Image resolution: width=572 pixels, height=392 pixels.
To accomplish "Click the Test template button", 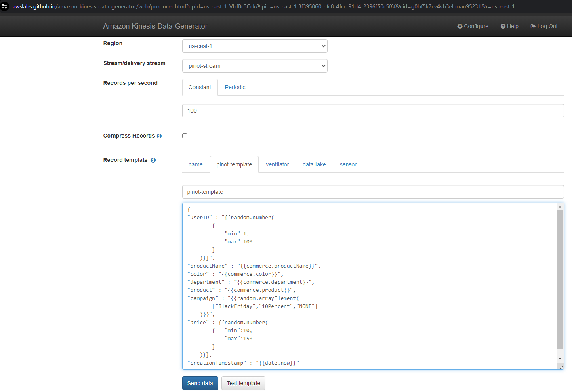I will [x=243, y=383].
